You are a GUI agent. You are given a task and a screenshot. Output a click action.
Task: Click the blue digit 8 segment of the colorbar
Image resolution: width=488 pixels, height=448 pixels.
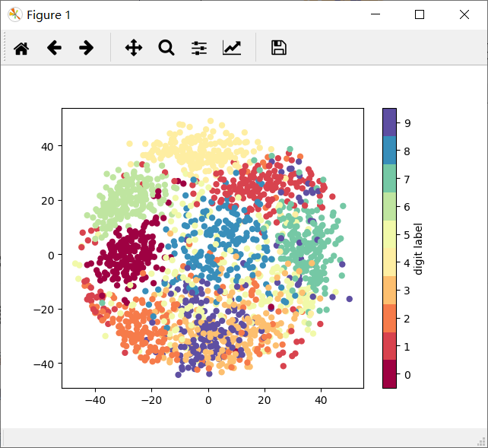(389, 151)
